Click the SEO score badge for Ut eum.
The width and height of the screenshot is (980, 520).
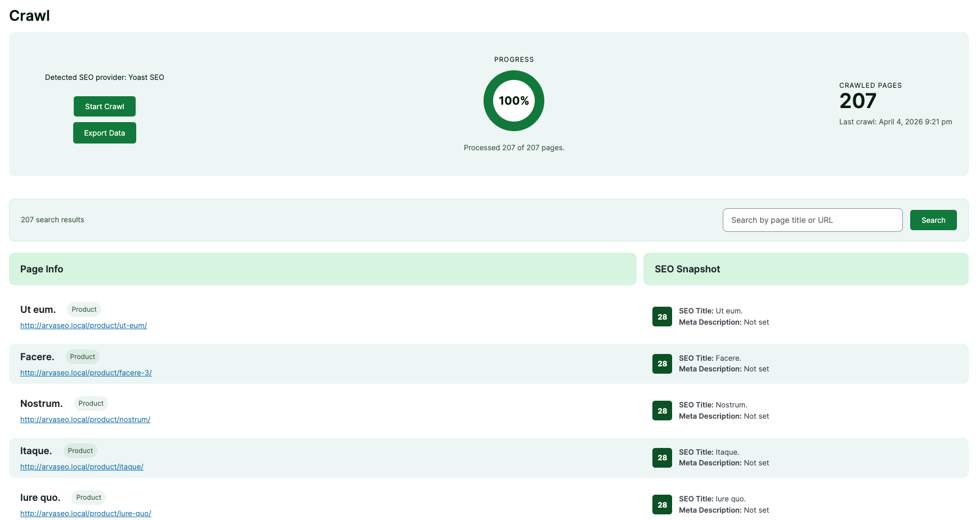tap(662, 317)
